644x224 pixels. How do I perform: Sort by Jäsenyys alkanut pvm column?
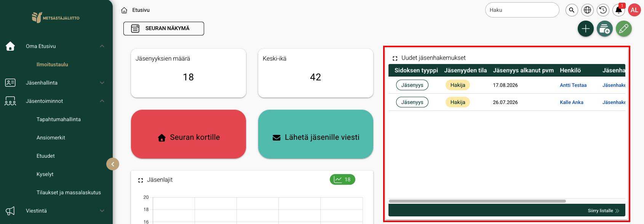(523, 70)
